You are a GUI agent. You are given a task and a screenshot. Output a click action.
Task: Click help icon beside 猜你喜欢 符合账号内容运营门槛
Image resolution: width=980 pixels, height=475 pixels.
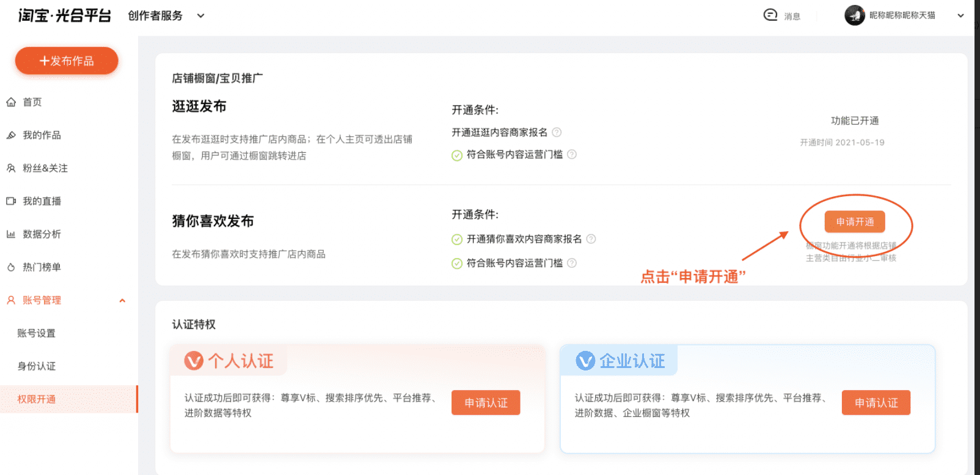click(572, 263)
